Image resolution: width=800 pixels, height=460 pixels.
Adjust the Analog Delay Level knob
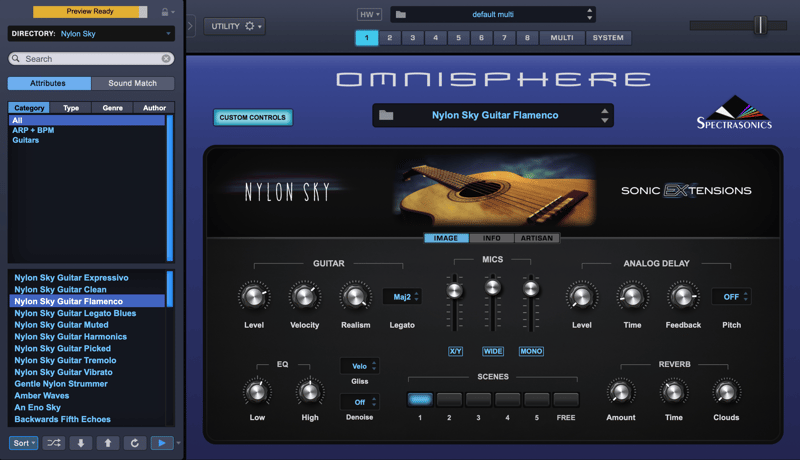pyautogui.click(x=582, y=296)
